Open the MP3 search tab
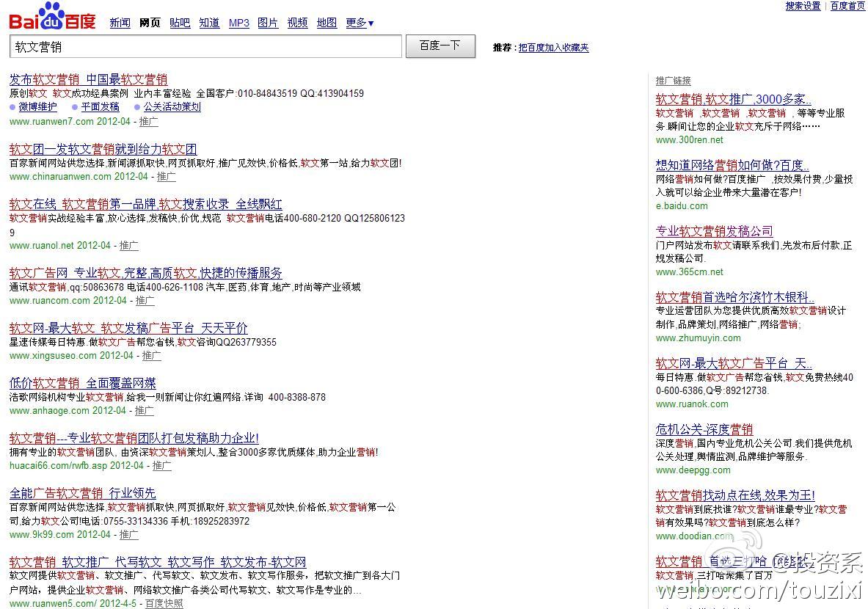868x609 pixels. tap(239, 23)
